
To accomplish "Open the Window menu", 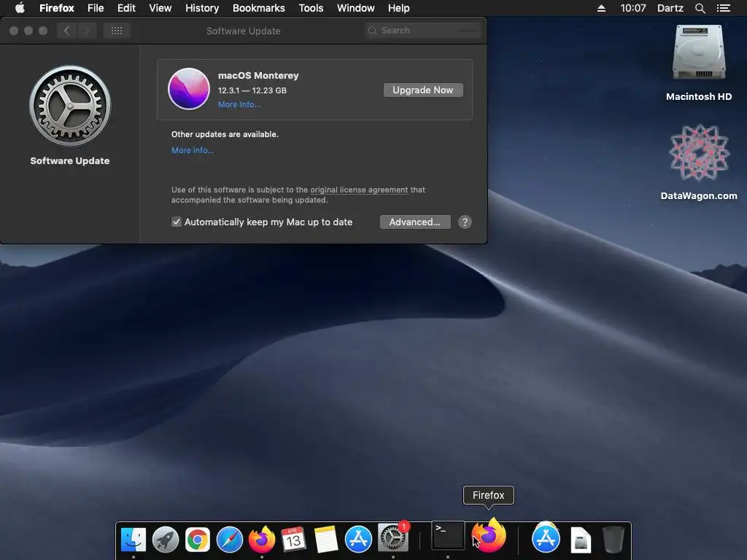I will [356, 8].
